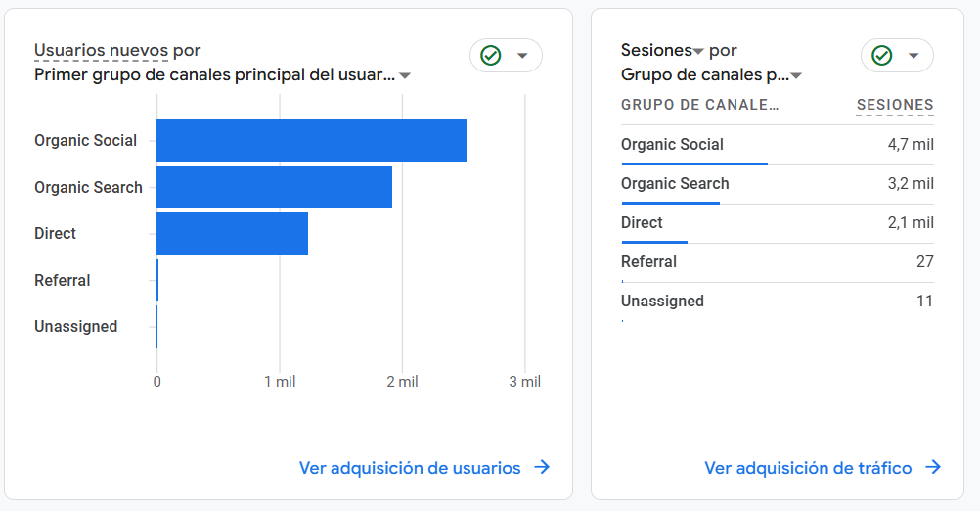This screenshot has width=980, height=511.
Task: Click arrow icon beside Ver adquisición de tráfico
Action: tap(933, 468)
